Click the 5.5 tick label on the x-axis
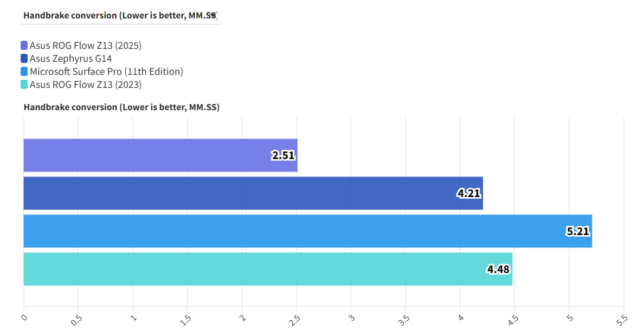644x336 pixels. coord(622,320)
